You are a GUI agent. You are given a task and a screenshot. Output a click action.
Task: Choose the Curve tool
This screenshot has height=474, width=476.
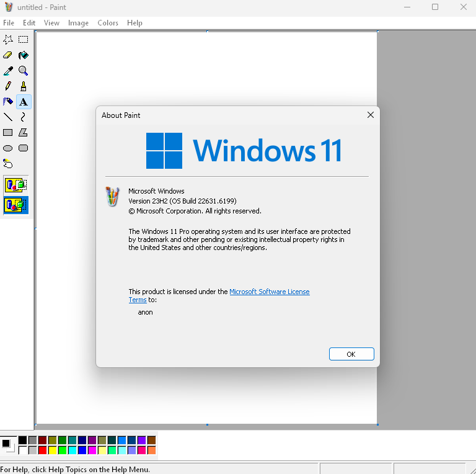pos(24,117)
